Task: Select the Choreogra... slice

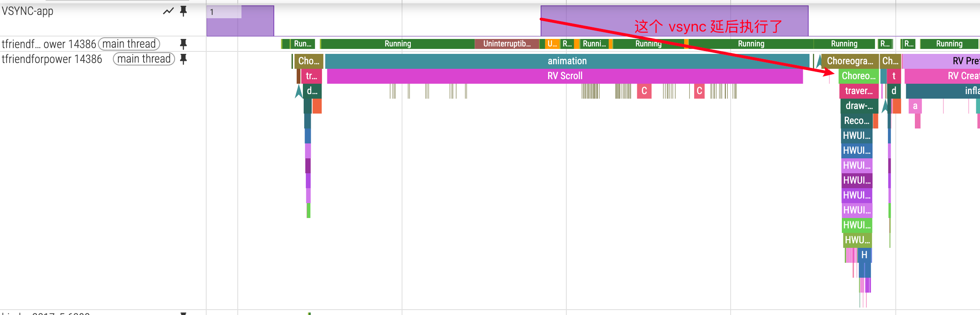Action: click(x=850, y=61)
